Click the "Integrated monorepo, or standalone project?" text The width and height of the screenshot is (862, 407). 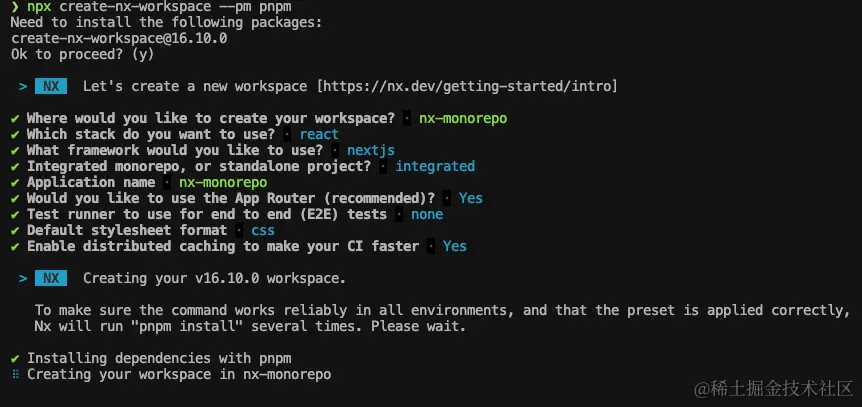(199, 166)
